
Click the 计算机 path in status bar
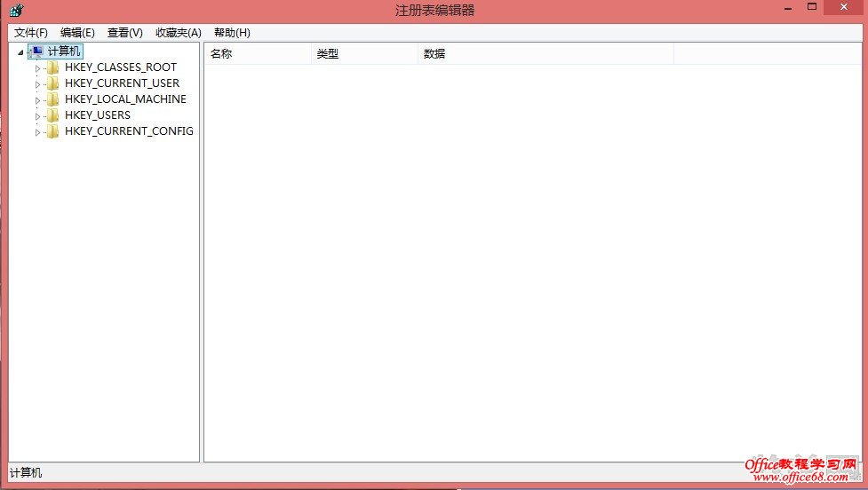(x=26, y=473)
